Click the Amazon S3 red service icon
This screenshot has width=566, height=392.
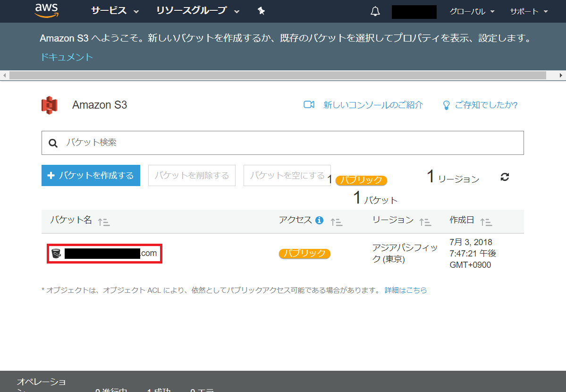pyautogui.click(x=50, y=105)
